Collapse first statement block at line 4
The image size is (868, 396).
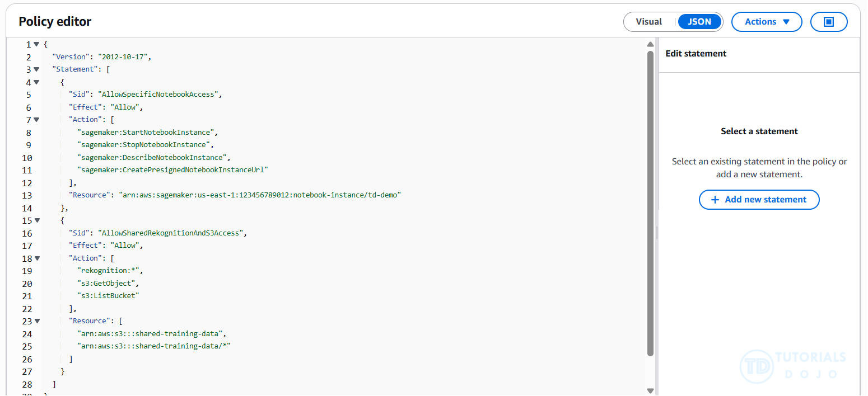pyautogui.click(x=36, y=82)
